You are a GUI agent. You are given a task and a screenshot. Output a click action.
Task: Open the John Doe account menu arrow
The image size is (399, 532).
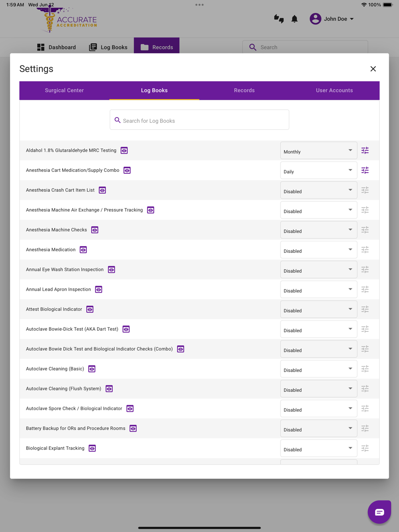352,19
